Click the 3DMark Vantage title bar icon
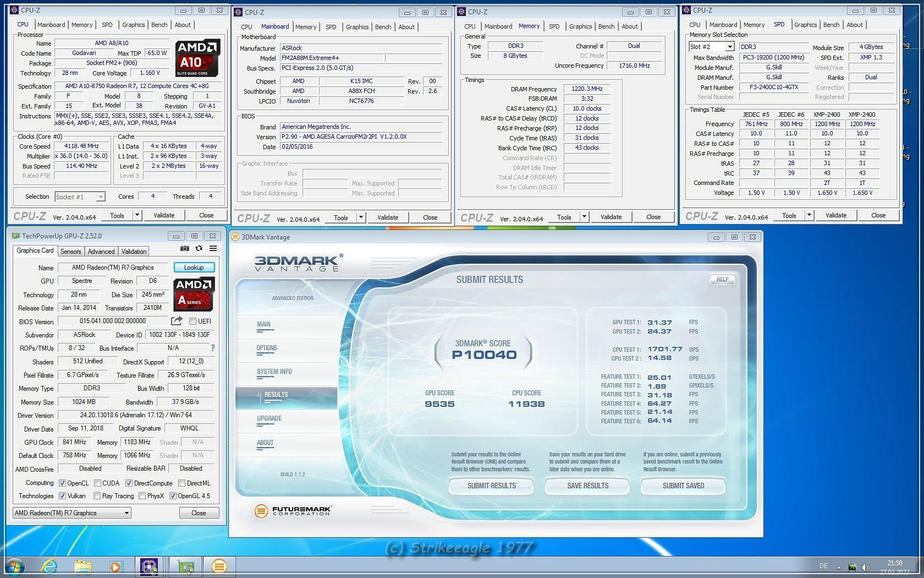924x578 pixels. pyautogui.click(x=236, y=237)
